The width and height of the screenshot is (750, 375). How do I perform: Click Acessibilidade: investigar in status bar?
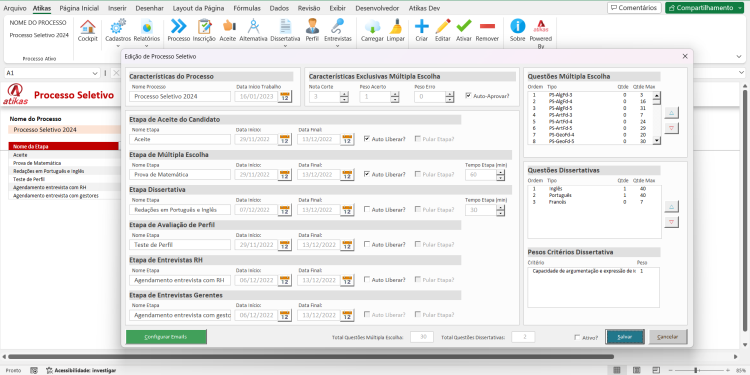point(81,370)
